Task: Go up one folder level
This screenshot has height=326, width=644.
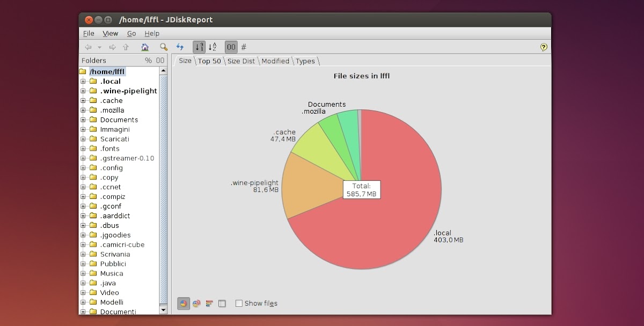Action: [126, 47]
